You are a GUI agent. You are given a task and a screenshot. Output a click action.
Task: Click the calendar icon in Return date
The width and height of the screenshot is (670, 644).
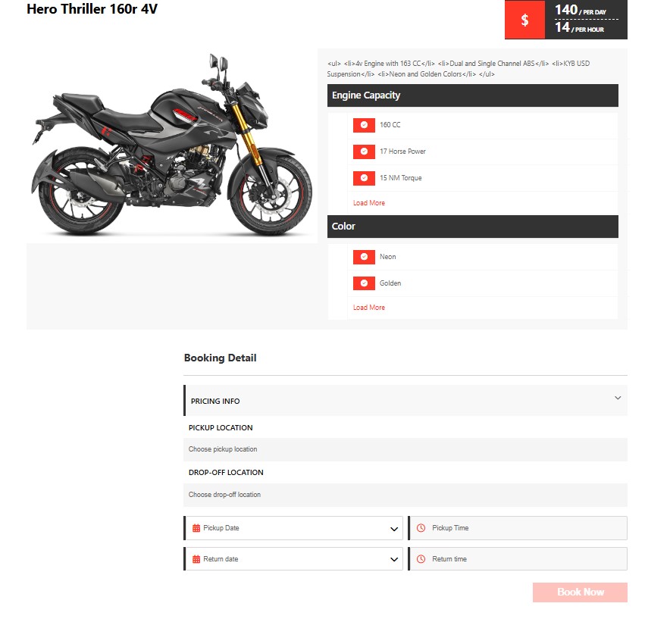pos(196,559)
